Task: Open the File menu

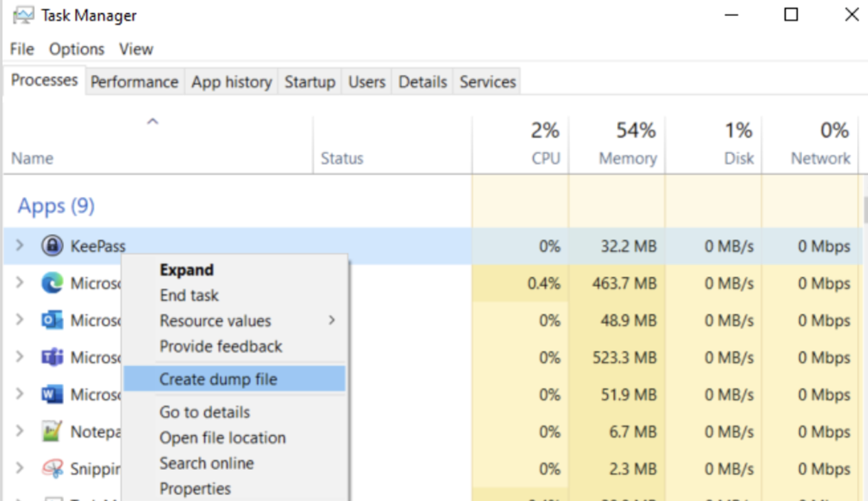Action: pos(22,49)
